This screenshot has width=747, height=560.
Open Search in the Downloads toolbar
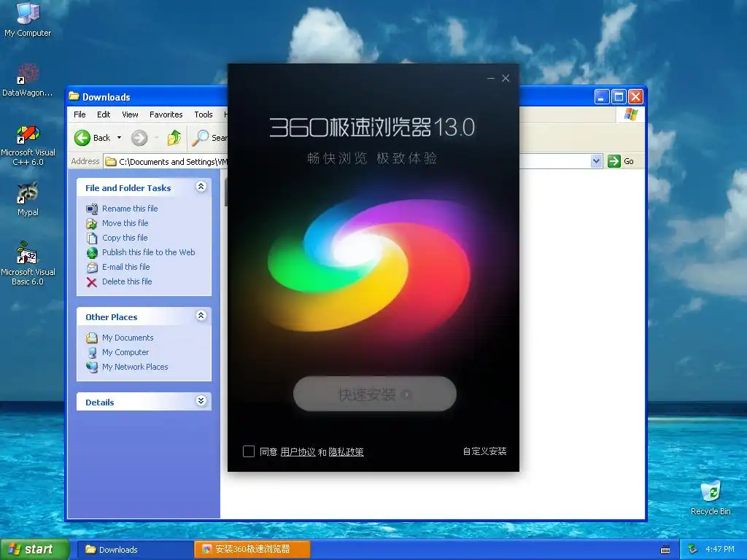point(209,138)
